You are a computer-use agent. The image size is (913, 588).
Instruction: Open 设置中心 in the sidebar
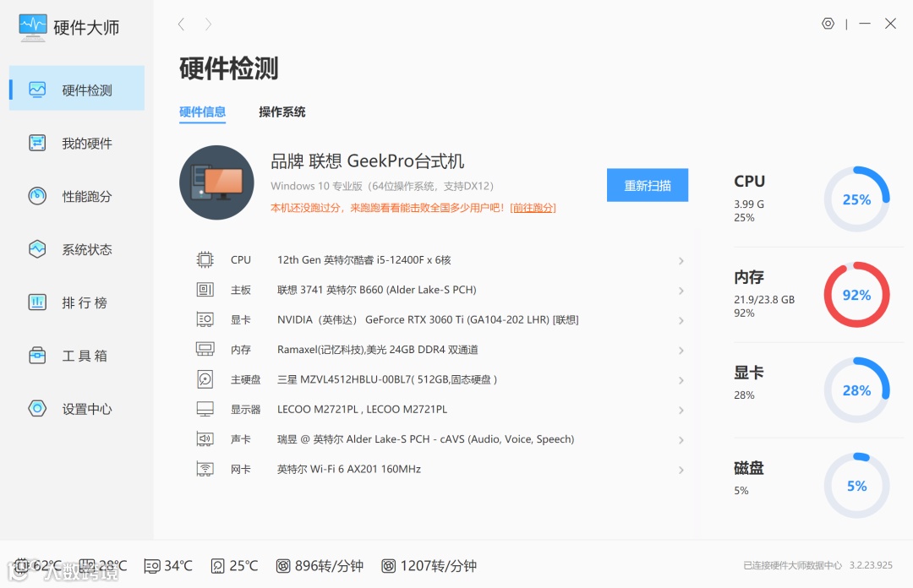[77, 409]
